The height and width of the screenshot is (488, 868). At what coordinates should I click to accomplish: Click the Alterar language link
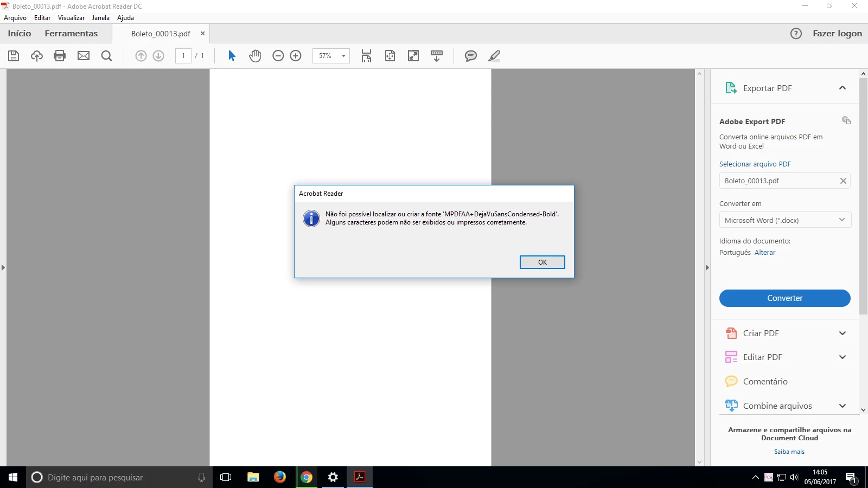tap(765, 253)
